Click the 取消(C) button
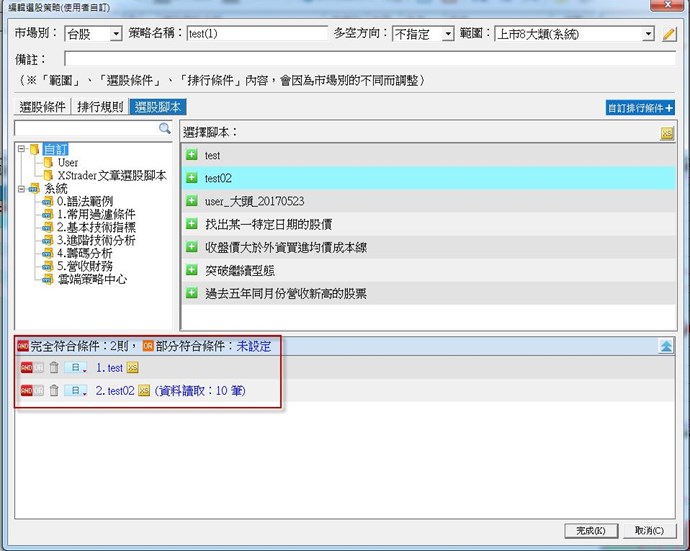The height and width of the screenshot is (551, 690). (649, 531)
